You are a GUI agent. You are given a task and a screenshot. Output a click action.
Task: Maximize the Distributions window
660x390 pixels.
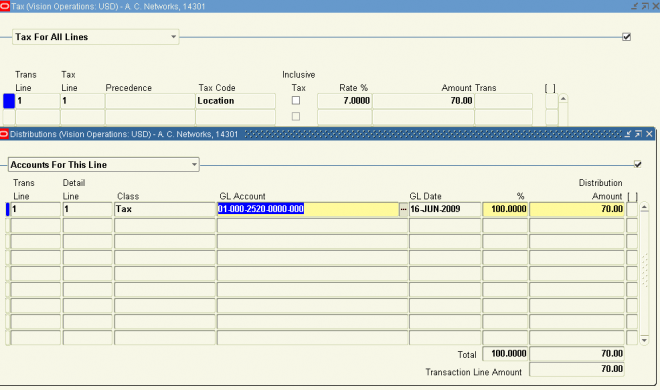coord(639,134)
